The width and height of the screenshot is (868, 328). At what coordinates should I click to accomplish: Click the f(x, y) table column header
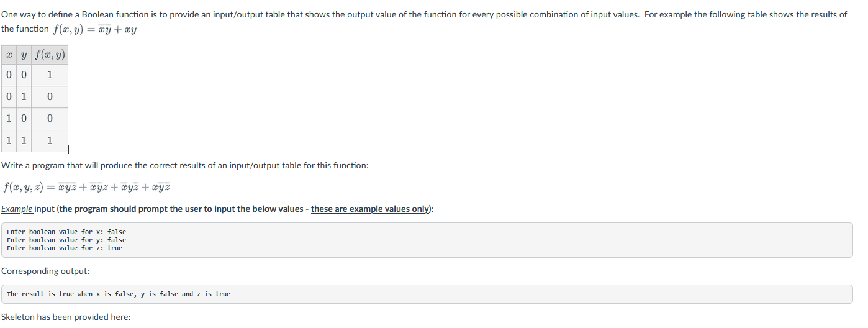tap(50, 56)
